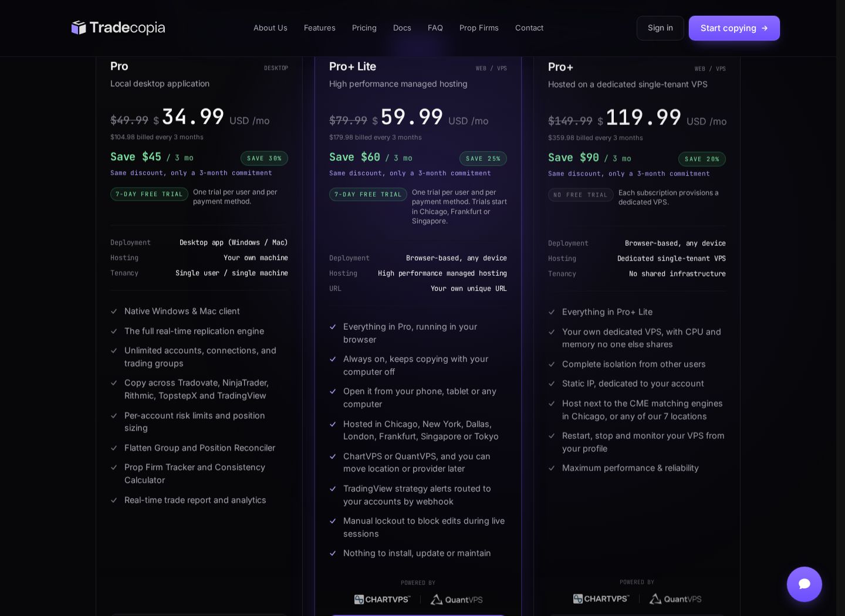Click the Save 25% badge
Viewport: 845px width, 616px height.
click(x=483, y=158)
